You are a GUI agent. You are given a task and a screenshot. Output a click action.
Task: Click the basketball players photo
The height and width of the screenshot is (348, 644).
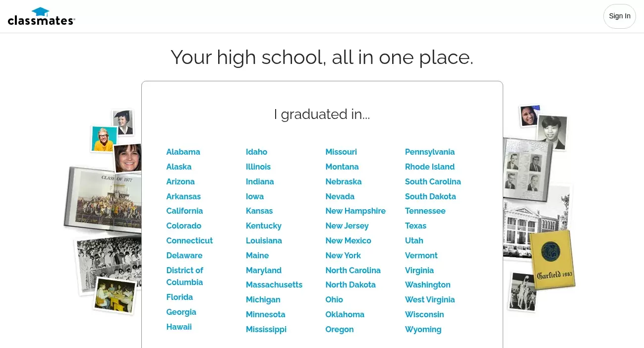point(523,291)
